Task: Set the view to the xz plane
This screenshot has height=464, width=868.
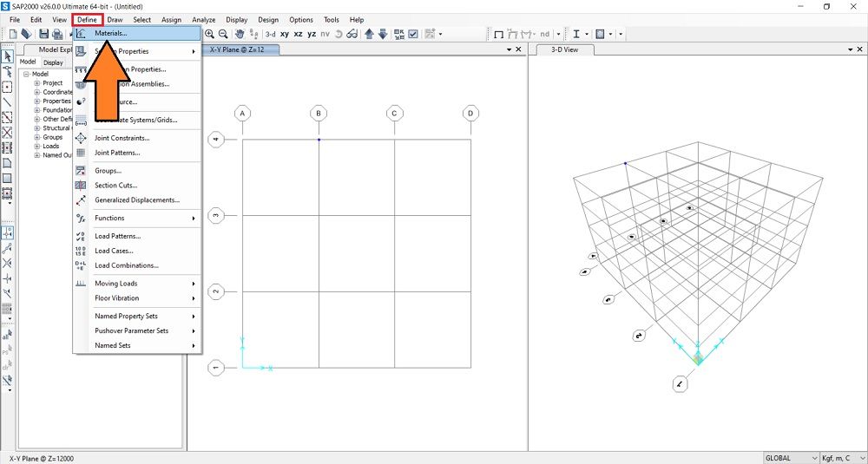Action: [298, 35]
